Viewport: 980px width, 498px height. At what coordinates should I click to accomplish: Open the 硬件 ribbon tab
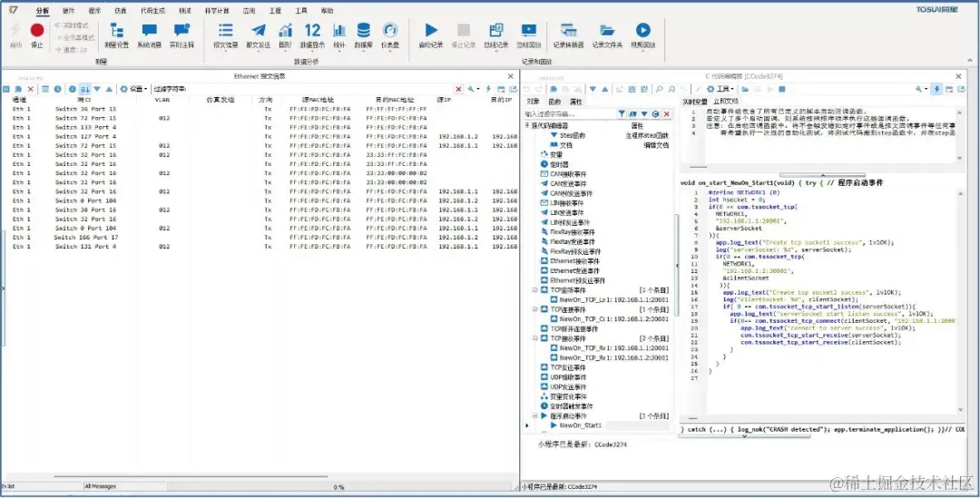pyautogui.click(x=69, y=11)
